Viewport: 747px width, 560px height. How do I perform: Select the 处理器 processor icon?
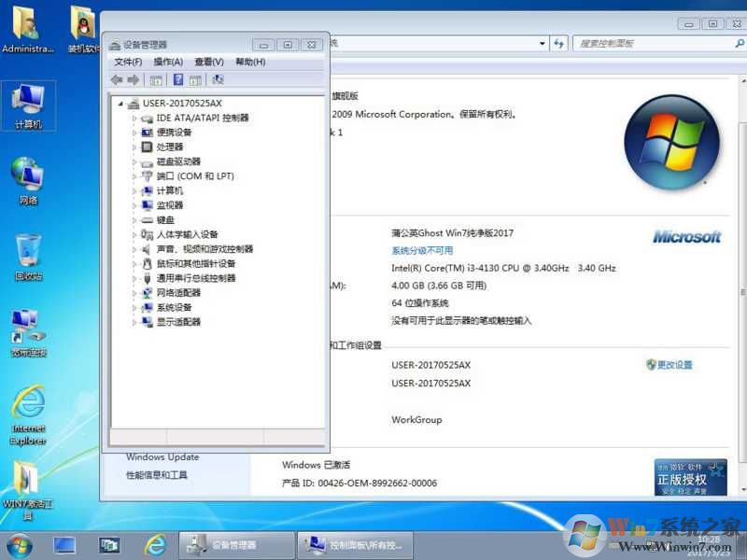tap(148, 147)
